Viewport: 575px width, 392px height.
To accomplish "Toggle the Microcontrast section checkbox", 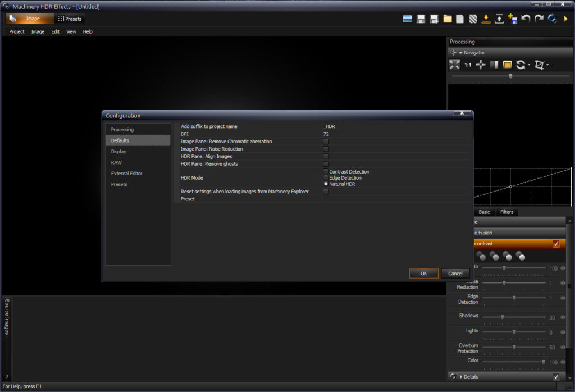I will [556, 244].
